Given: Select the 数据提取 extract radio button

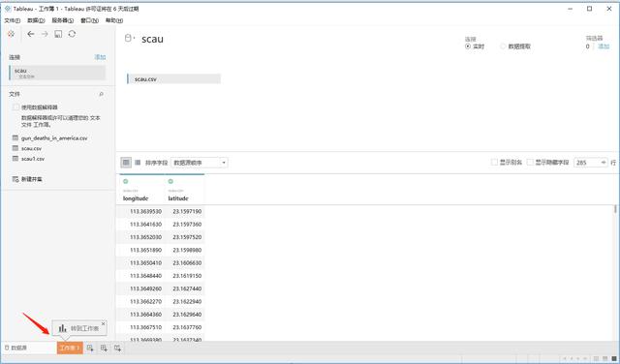Looking at the screenshot, I should 503,46.
